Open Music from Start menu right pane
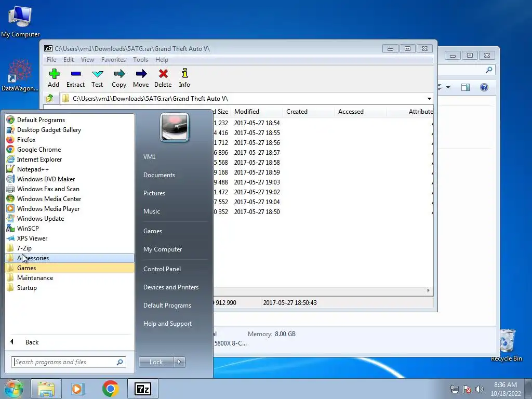This screenshot has height=399, width=532. coord(151,211)
